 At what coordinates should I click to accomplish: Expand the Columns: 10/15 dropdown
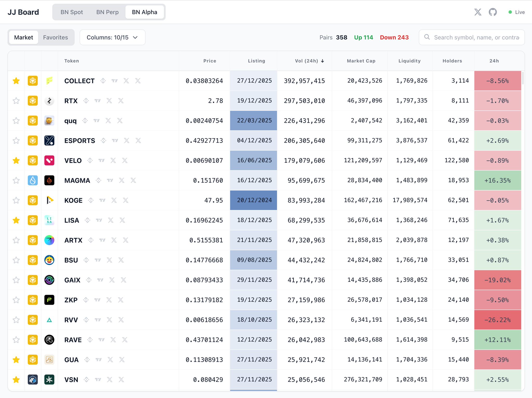click(112, 37)
